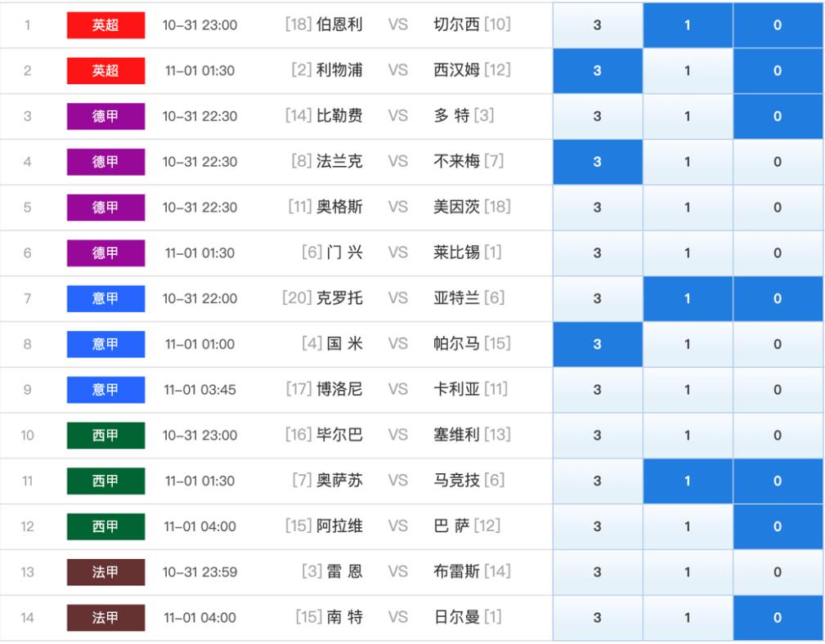This screenshot has width=825, height=644.
Task: Open team 马竞技 details
Action: 457,481
